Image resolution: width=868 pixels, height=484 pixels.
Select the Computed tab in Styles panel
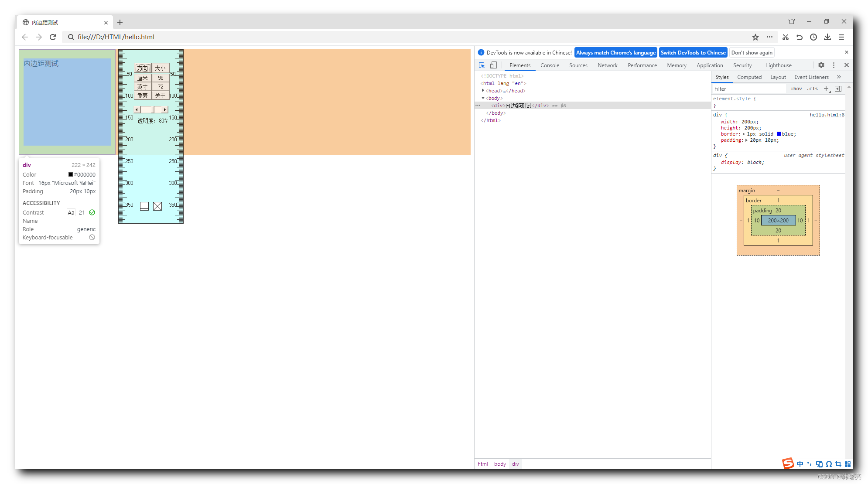click(x=749, y=77)
